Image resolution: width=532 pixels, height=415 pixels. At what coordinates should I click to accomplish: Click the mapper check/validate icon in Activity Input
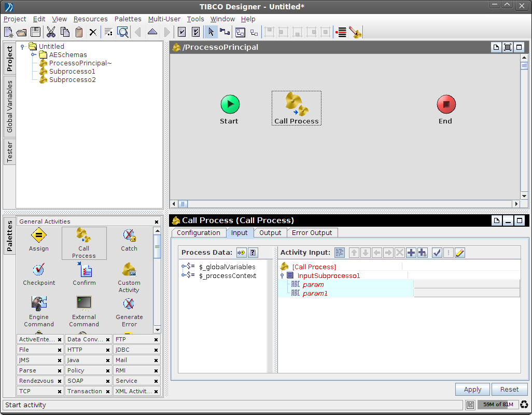437,253
